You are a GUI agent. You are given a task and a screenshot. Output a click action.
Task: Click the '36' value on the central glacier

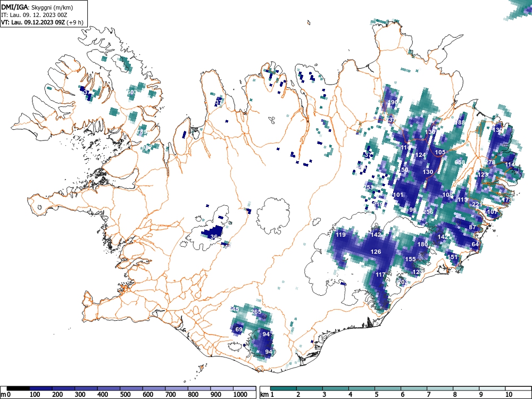click(214, 237)
